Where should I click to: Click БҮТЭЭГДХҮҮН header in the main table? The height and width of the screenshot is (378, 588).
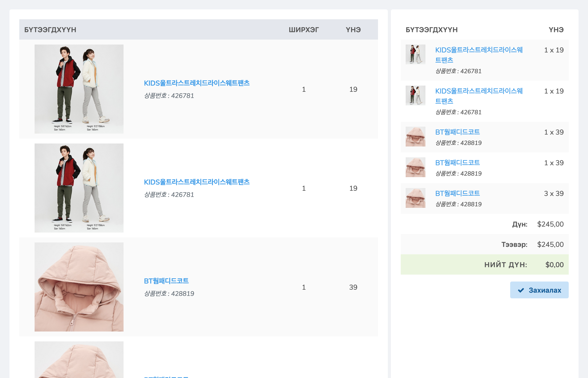(50, 30)
